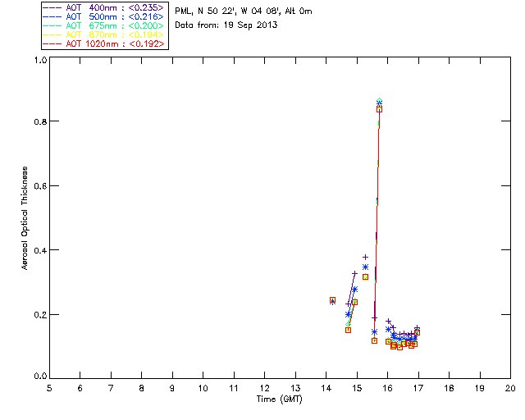Click the blue asterisk marker near 0.35
This screenshot has height=420, width=525.
pos(365,267)
